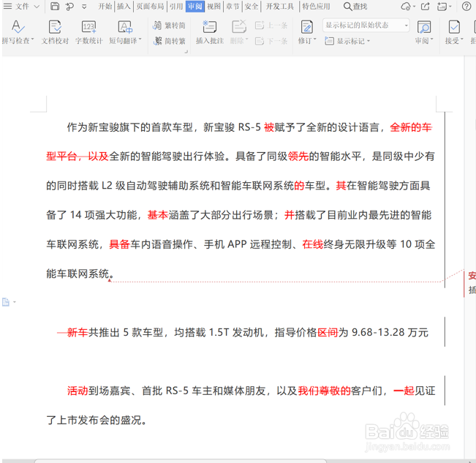This screenshot has width=476, height=463.
Task: Switch to the 开始 tab
Action: pyautogui.click(x=105, y=6)
